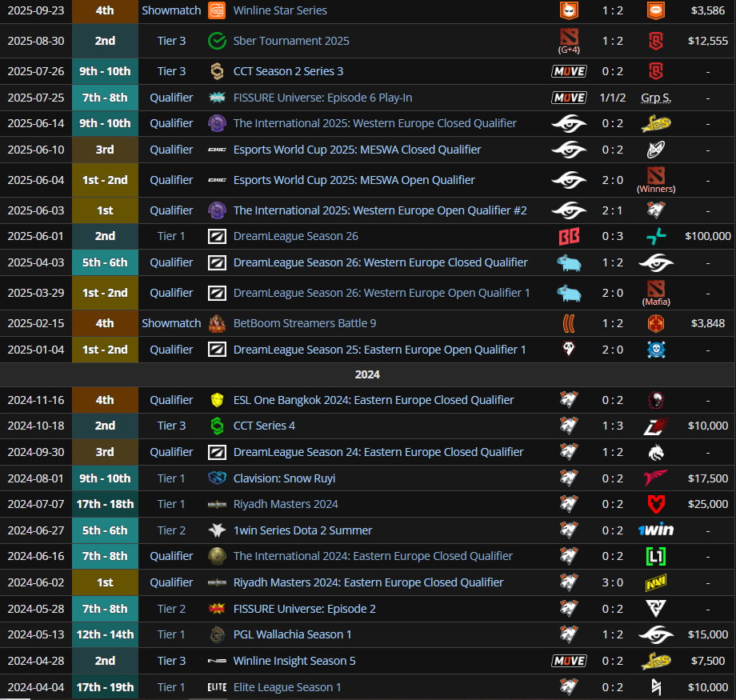Click Tier 1 link in Elite League Season 1 row

171,687
